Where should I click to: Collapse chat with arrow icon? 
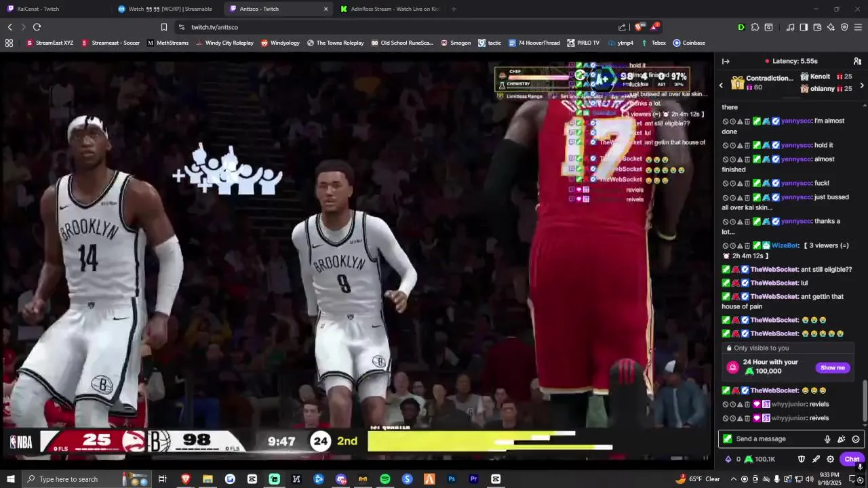tap(726, 61)
